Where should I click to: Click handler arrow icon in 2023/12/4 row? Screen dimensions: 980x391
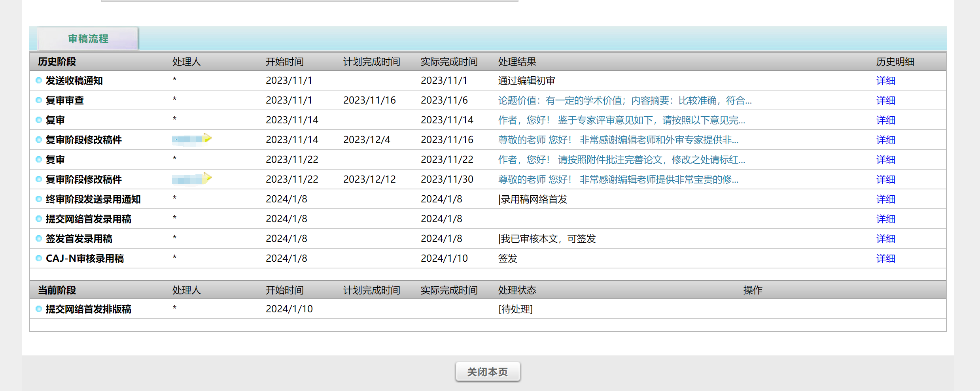[x=207, y=138]
